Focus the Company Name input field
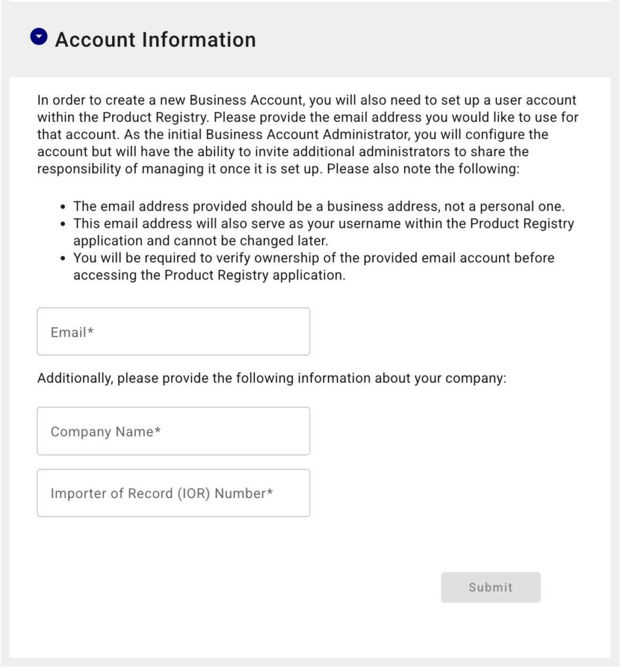Screen dimensions: 623x672 pyautogui.click(x=173, y=431)
